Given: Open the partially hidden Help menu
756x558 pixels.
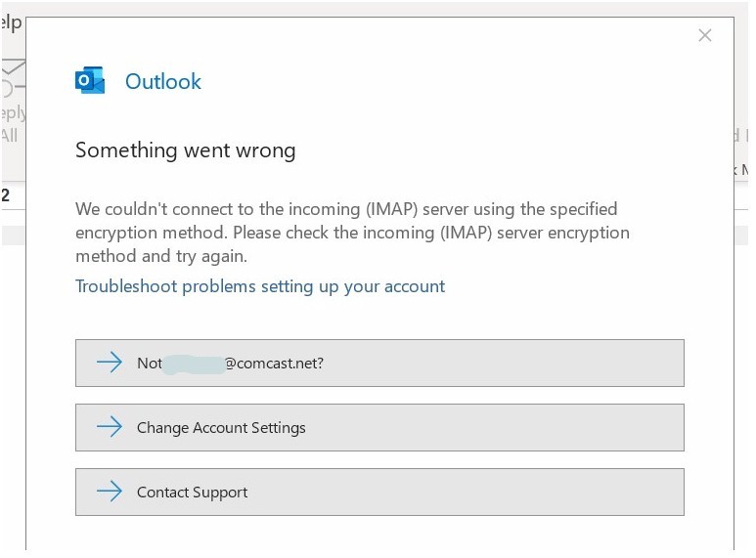Looking at the screenshot, I should (x=12, y=22).
